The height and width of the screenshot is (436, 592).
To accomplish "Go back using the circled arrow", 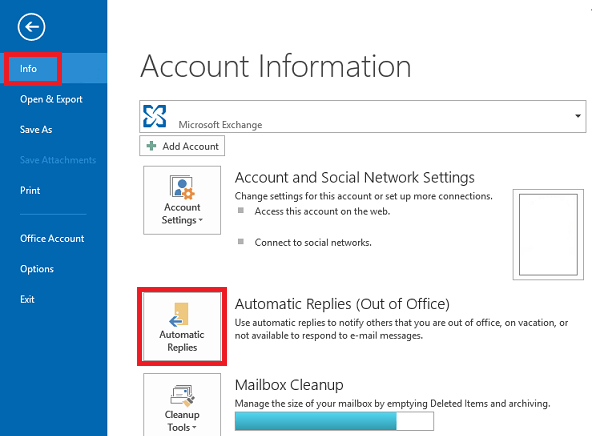I will pos(31,27).
